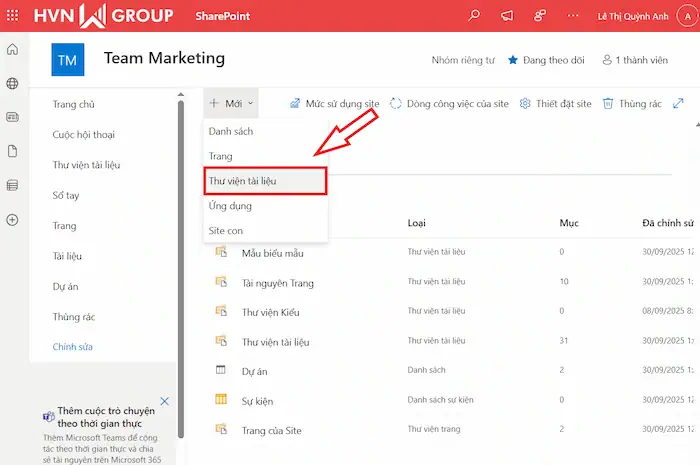The height and width of the screenshot is (465, 700).
Task: Choose Site con in the Mới menu
Action: point(225,230)
